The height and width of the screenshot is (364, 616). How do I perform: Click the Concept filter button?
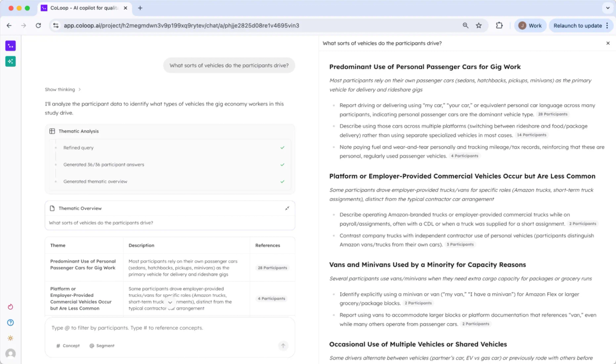68,346
